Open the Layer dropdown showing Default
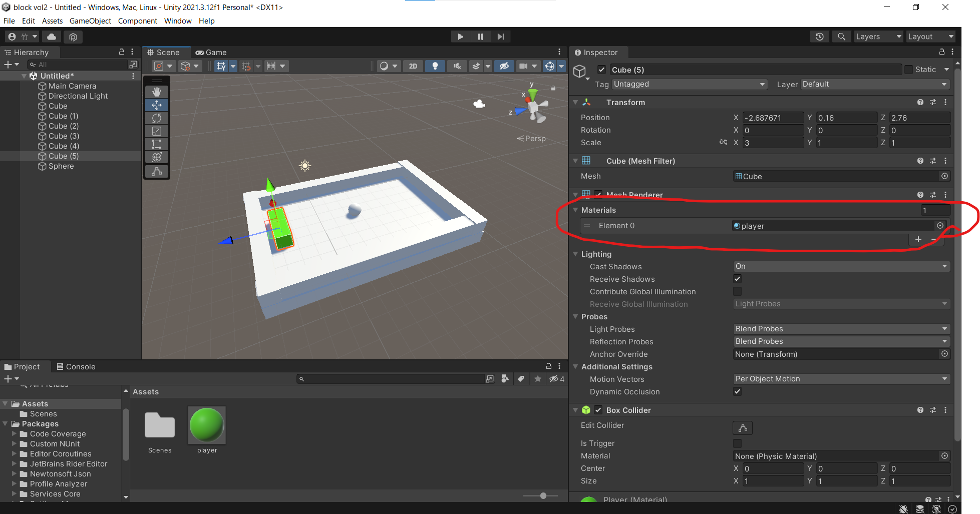 [875, 84]
